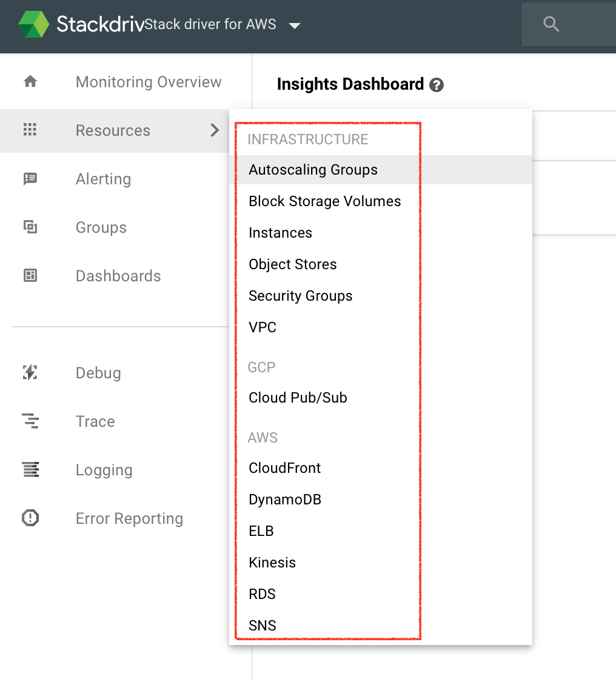Screen dimensions: 616x679
Task: Open the DynamoDB resource page
Action: 284,499
